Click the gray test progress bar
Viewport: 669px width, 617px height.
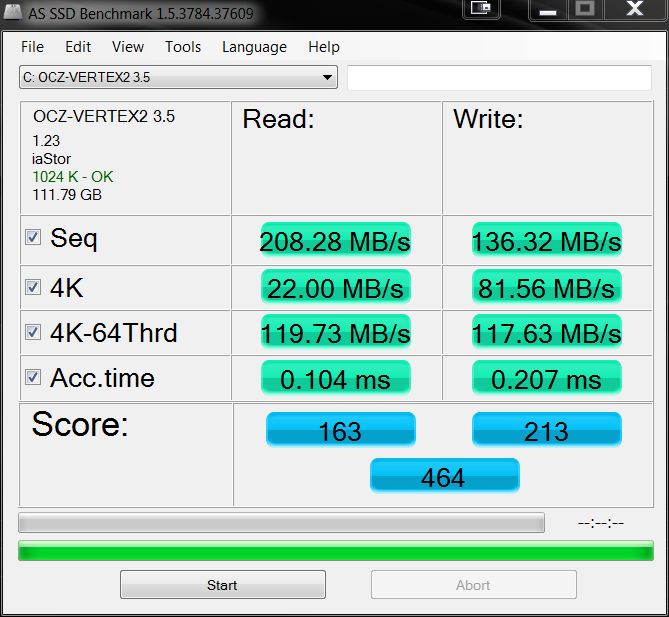[x=282, y=523]
